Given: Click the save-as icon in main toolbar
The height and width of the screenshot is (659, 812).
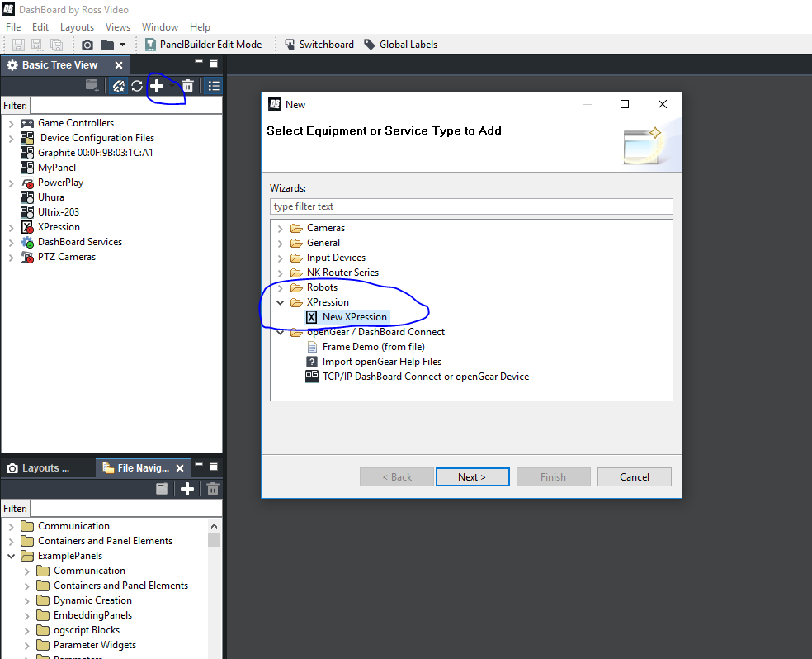Looking at the screenshot, I should coord(37,45).
